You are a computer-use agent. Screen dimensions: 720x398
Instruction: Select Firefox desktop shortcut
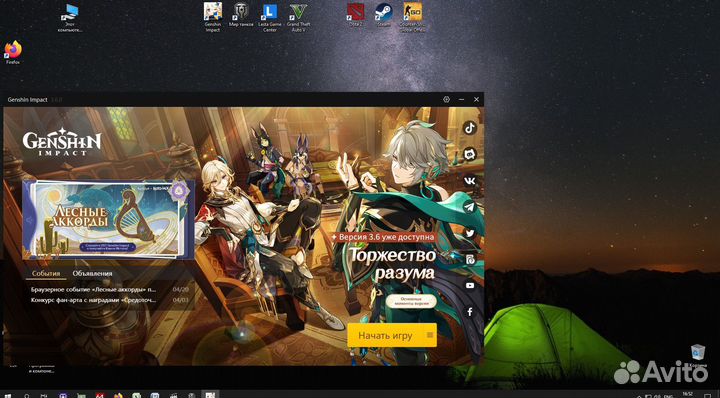(13, 52)
